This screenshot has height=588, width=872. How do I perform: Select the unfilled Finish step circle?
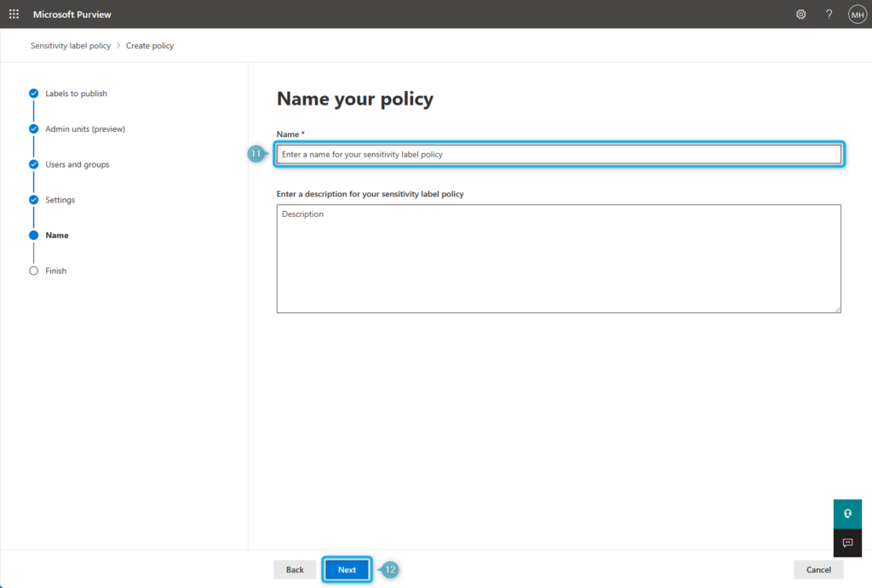(x=33, y=271)
